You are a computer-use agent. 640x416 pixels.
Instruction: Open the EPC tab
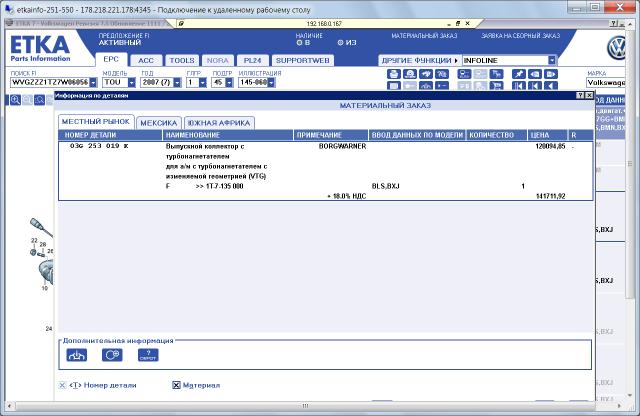111,60
